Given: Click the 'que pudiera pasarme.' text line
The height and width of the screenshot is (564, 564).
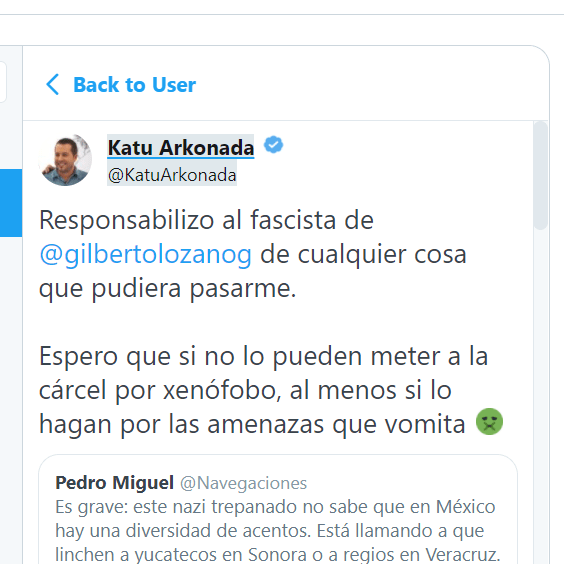Looking at the screenshot, I should pos(168,288).
